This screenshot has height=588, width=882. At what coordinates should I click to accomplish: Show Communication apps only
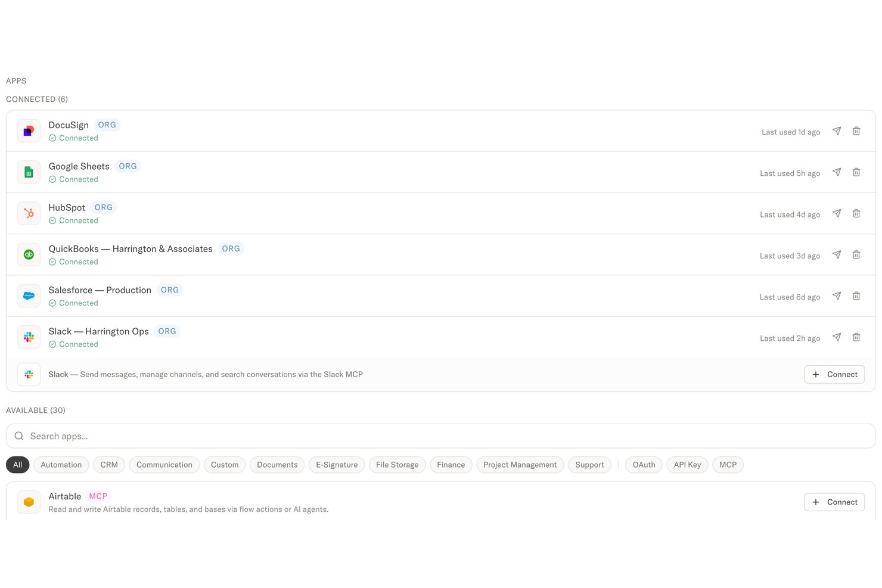pos(164,465)
